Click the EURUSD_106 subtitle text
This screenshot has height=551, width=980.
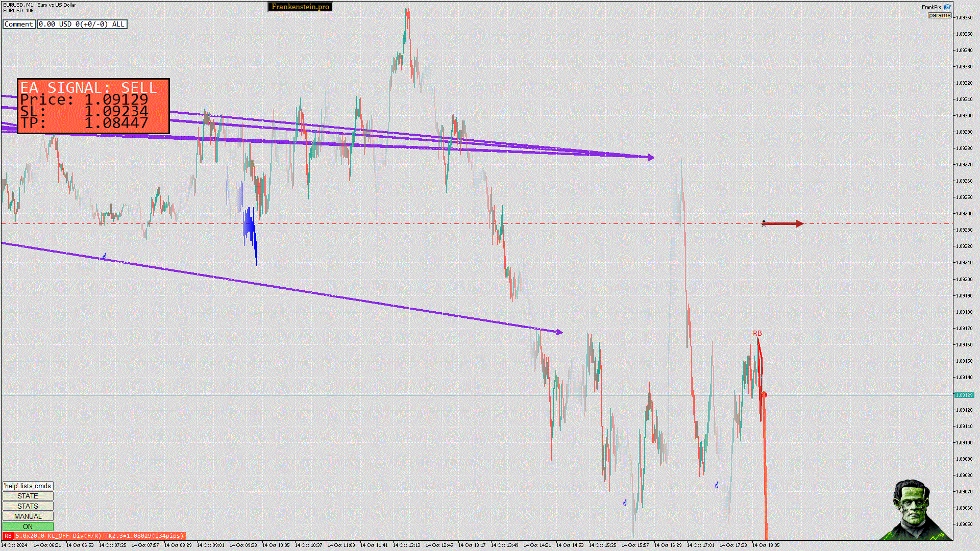(18, 10)
